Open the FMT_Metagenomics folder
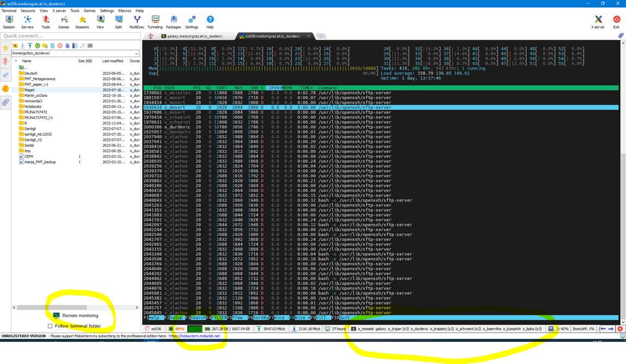Screen dimensions: 626x364 click(x=40, y=78)
